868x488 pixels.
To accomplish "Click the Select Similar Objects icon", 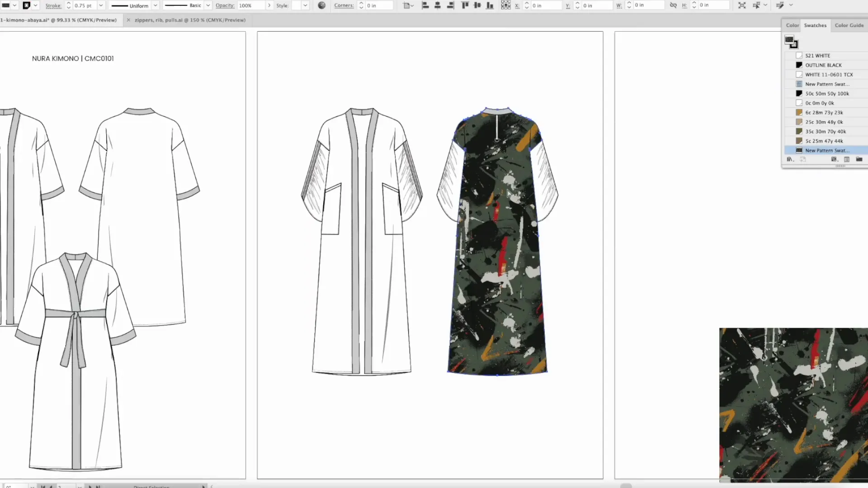I will pos(756,5).
